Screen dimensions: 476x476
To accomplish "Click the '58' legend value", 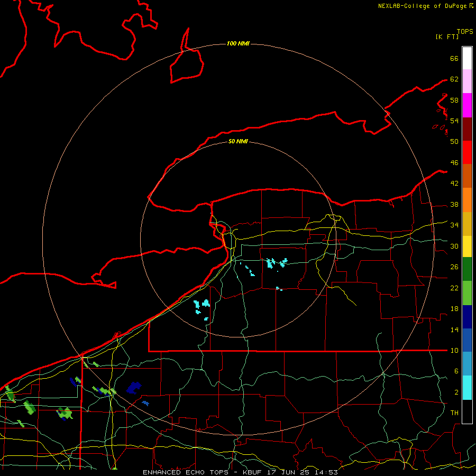I will click(454, 100).
